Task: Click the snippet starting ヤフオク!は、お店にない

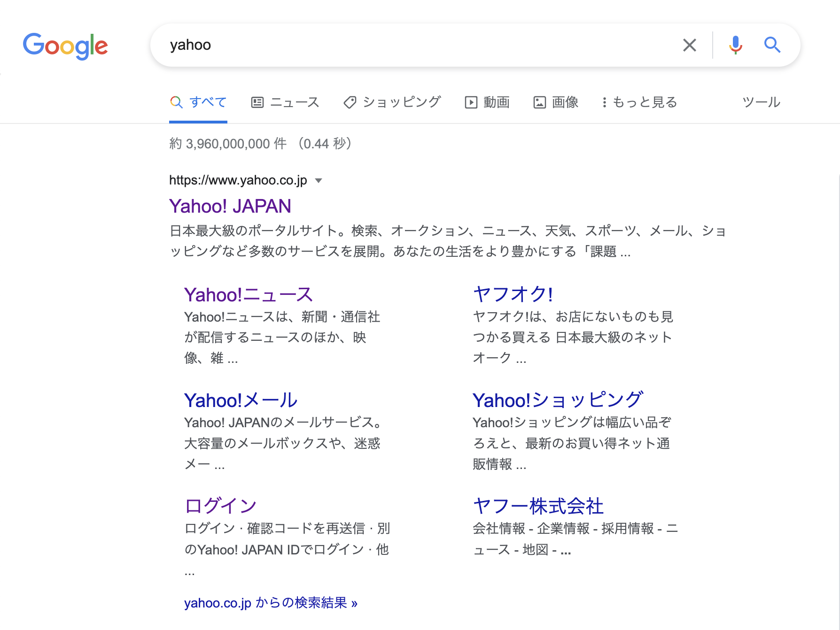Action: [573, 338]
